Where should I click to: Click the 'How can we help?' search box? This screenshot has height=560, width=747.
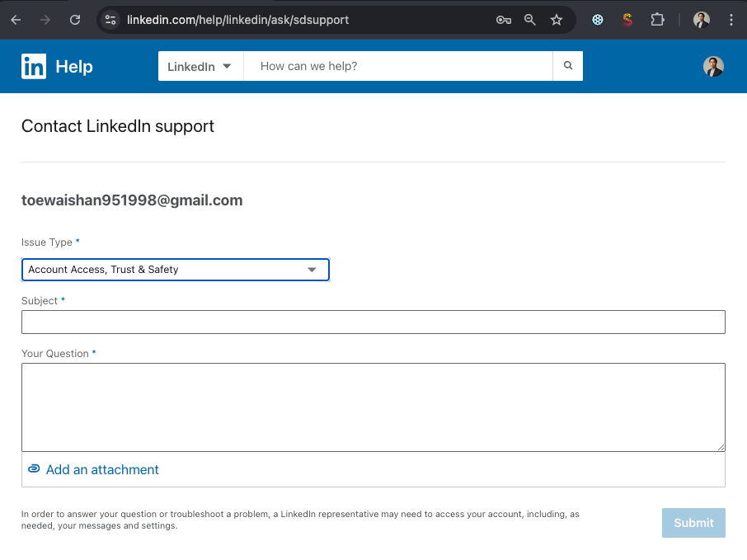pos(397,67)
